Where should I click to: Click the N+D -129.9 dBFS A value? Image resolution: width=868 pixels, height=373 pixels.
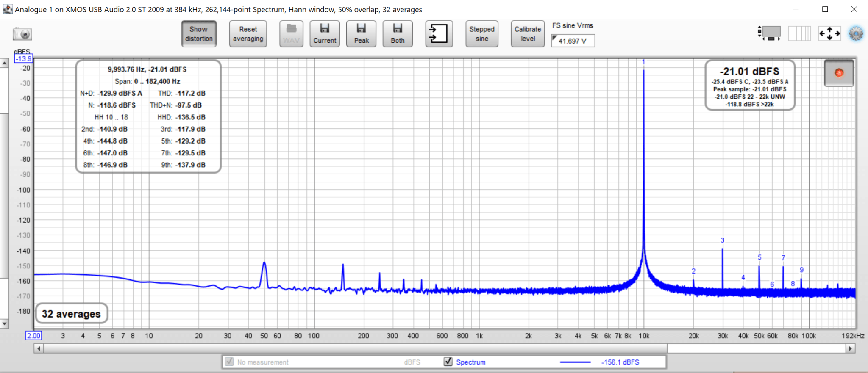click(120, 93)
